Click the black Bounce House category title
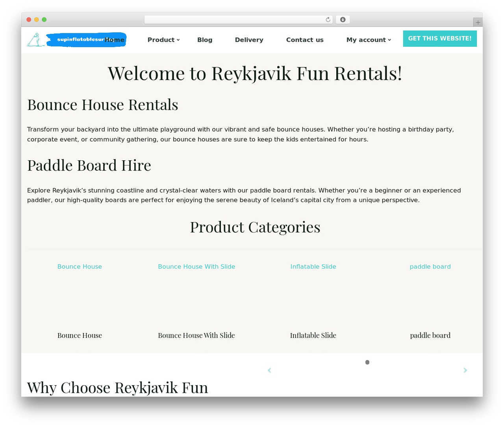Viewport: 504px width, 427px height. coord(80,336)
